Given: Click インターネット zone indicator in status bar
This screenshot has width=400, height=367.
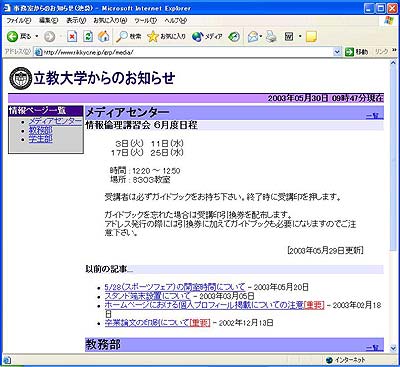Looking at the screenshot, I should (346, 360).
